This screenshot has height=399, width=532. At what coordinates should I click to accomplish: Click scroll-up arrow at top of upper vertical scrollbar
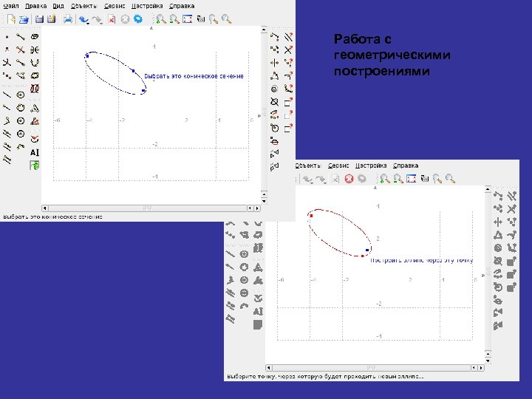(264, 30)
